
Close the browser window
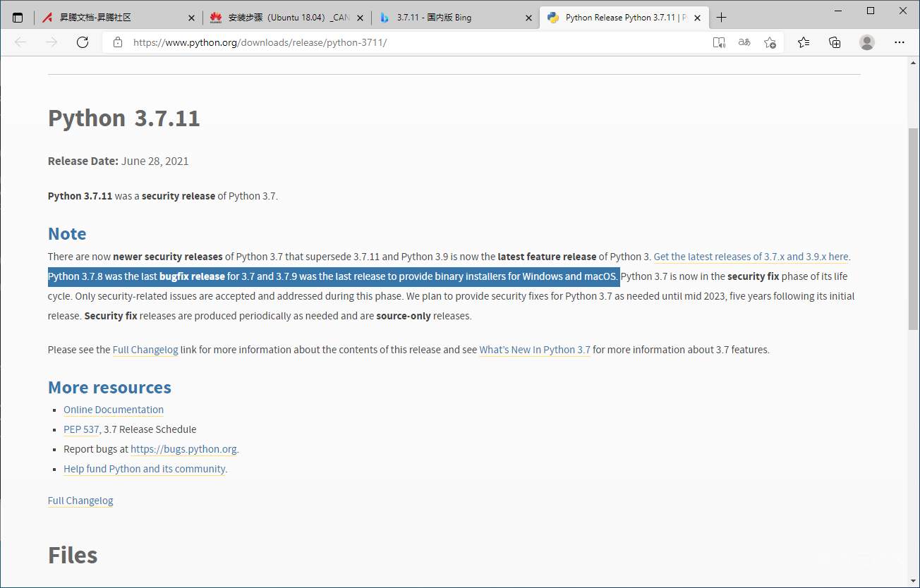pyautogui.click(x=903, y=11)
